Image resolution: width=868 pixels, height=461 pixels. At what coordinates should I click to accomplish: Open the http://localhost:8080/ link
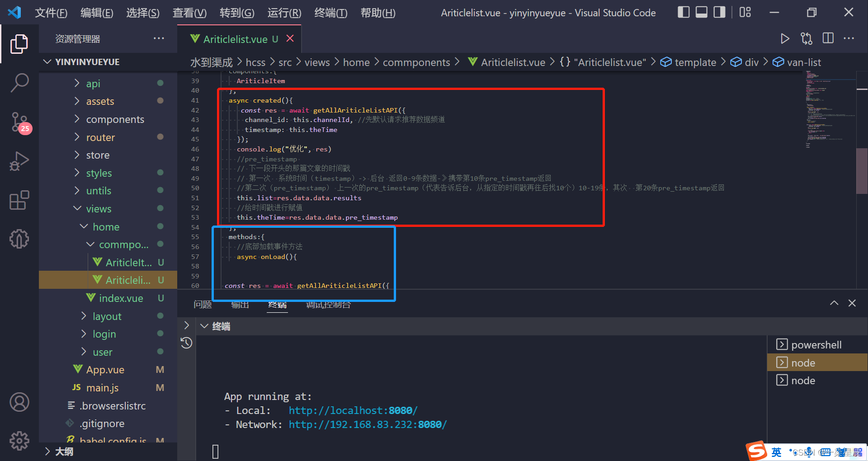[x=353, y=410]
